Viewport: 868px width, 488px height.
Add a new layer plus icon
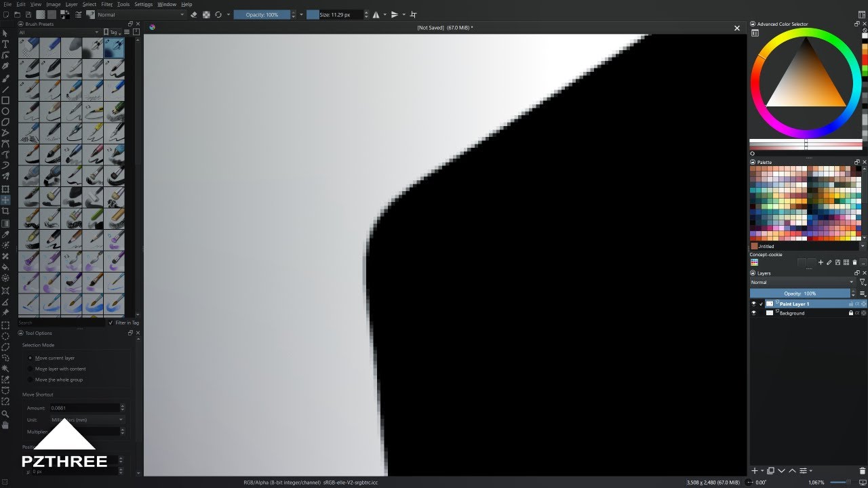pos(755,470)
